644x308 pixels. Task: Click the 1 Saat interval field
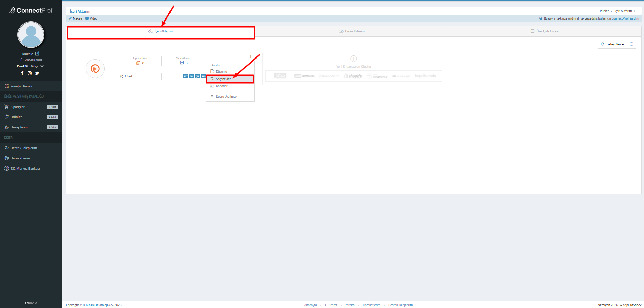pyautogui.click(x=140, y=77)
